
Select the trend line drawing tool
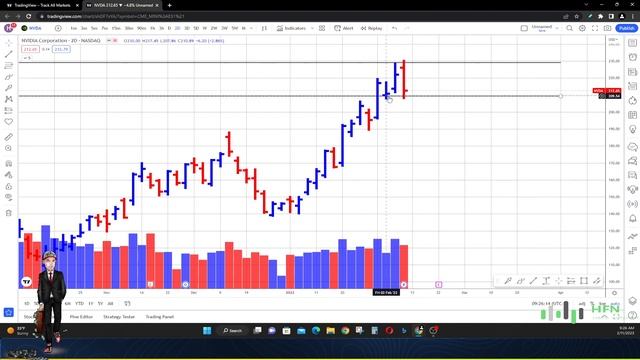9,54
